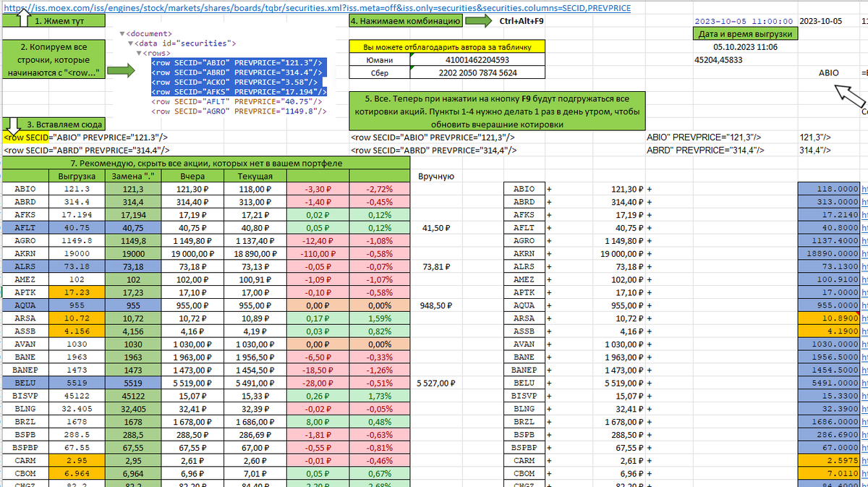Collapse the <data id="securities"> node triangle
The height and width of the screenshot is (487, 868).
(x=131, y=43)
